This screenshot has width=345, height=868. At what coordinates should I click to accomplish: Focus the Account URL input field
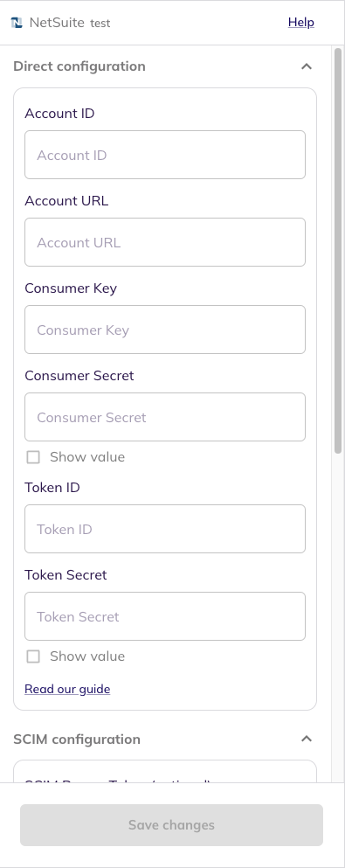pos(165,242)
